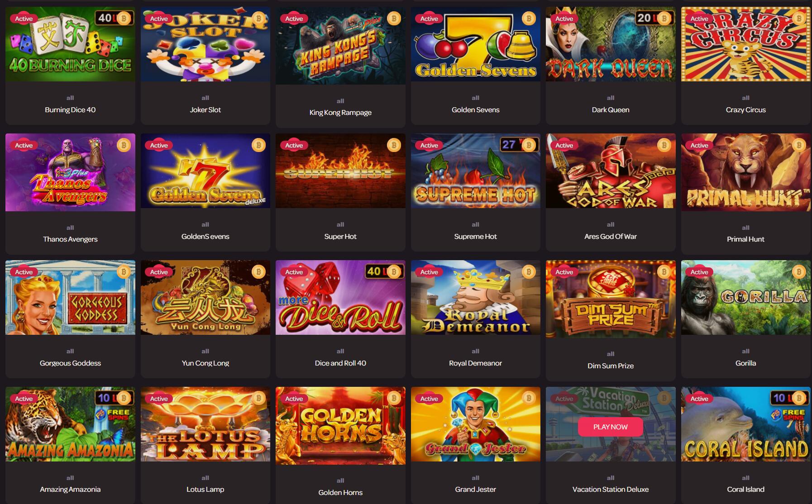Click the Bitcoin icon on Golden Sevens
Viewport: 812px width, 504px height.
click(x=529, y=18)
